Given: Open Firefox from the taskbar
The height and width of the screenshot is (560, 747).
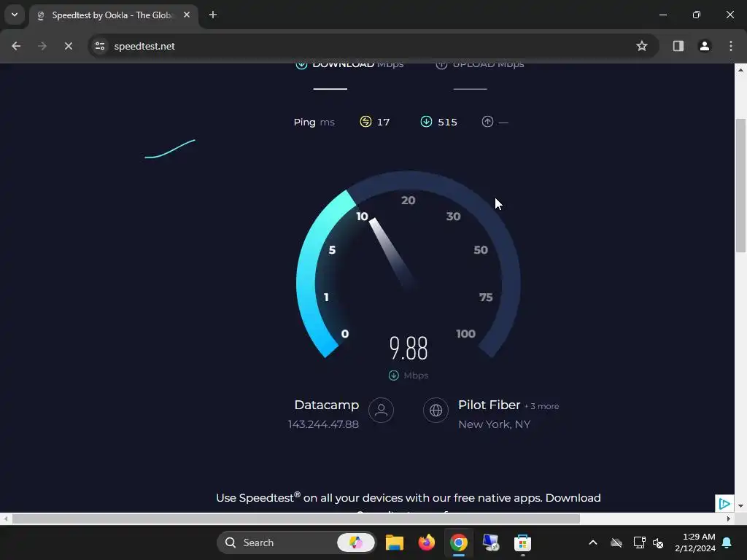Looking at the screenshot, I should click(426, 542).
